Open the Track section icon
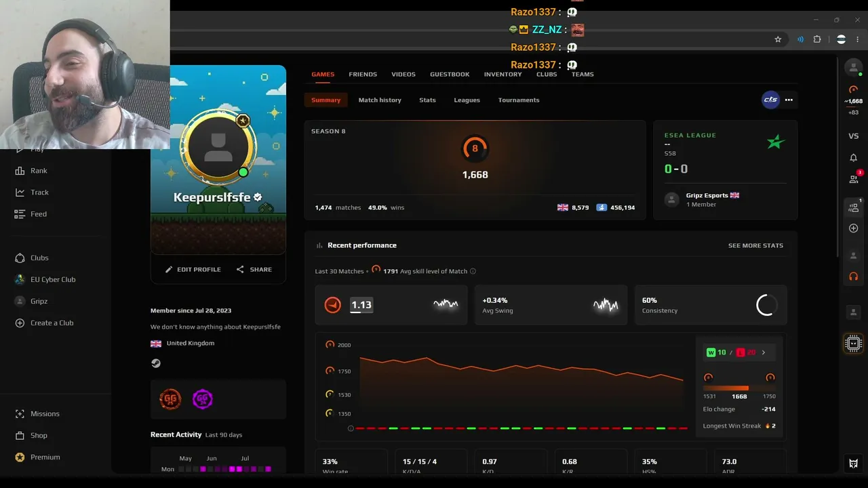This screenshot has height=488, width=868. pyautogui.click(x=20, y=192)
